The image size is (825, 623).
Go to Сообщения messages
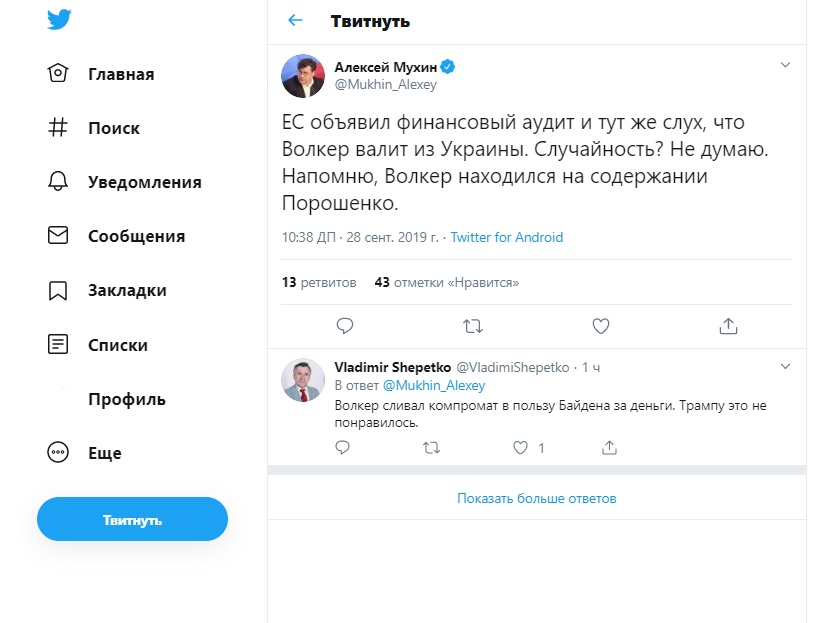(x=116, y=236)
